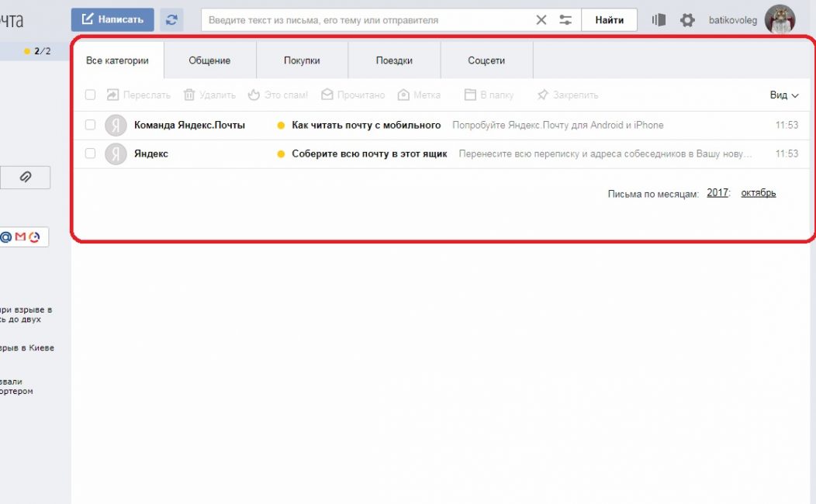The image size is (816, 504).
Task: Clear the search field with the X icon
Action: (x=541, y=19)
